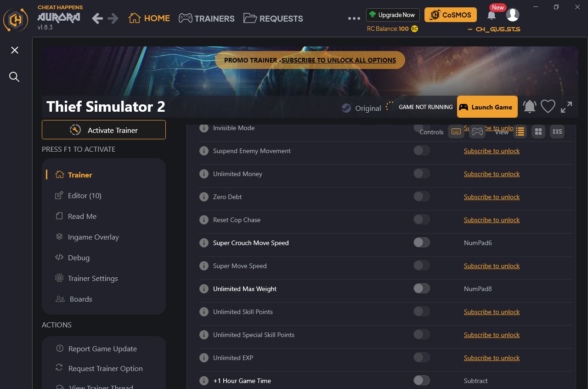Click the Launch Game button
Viewport: 588px width, 389px height.
tap(487, 107)
